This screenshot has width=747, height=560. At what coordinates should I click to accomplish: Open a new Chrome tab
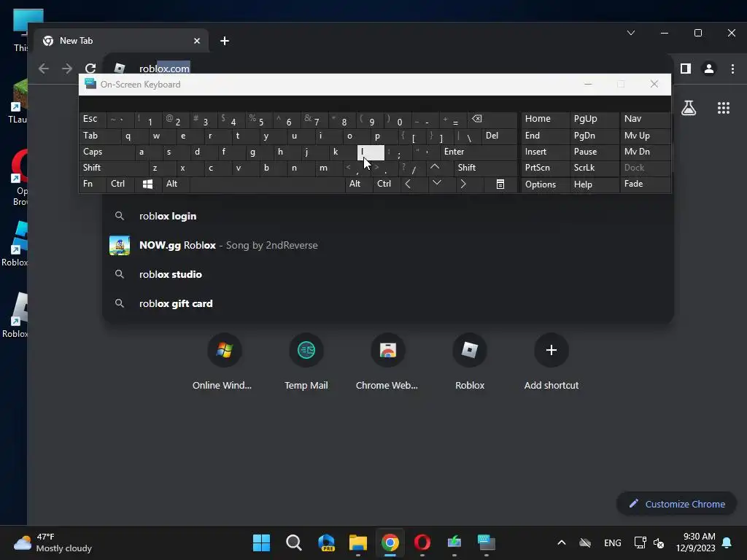(225, 41)
